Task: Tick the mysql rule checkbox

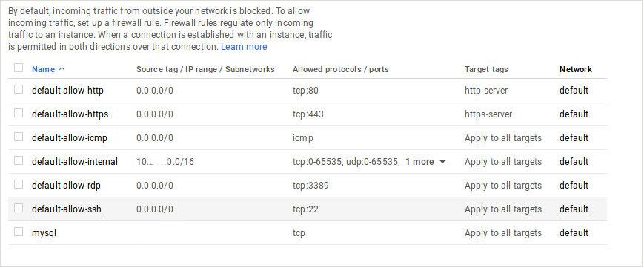Action: point(19,232)
